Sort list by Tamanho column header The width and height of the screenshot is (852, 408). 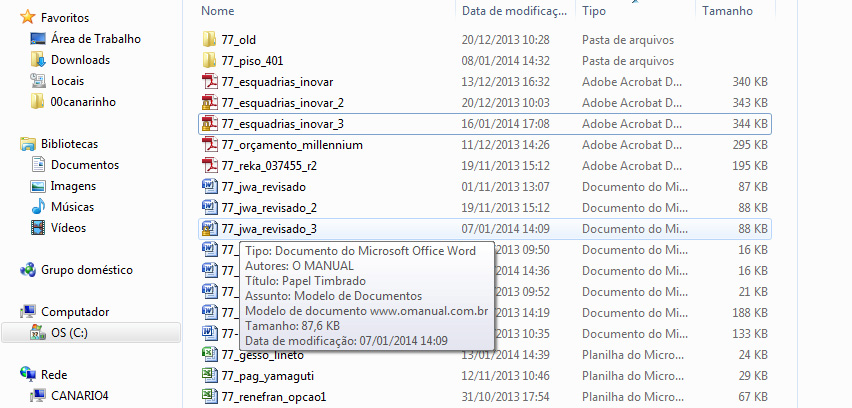tap(727, 11)
